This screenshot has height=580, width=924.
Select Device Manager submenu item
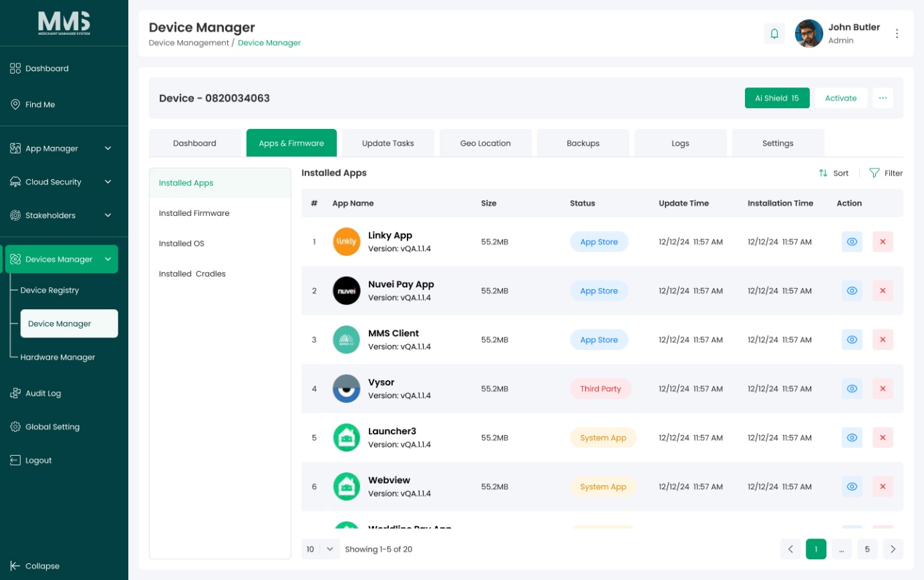pos(69,323)
